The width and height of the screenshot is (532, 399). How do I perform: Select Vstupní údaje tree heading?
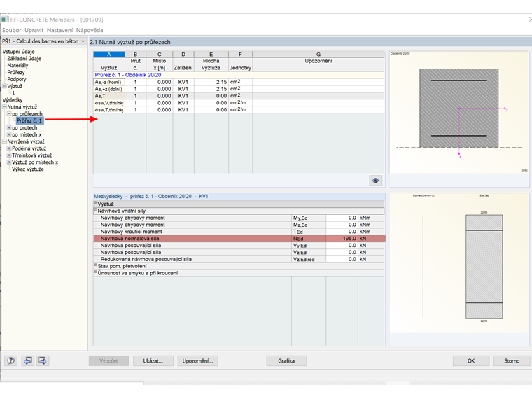click(18, 52)
